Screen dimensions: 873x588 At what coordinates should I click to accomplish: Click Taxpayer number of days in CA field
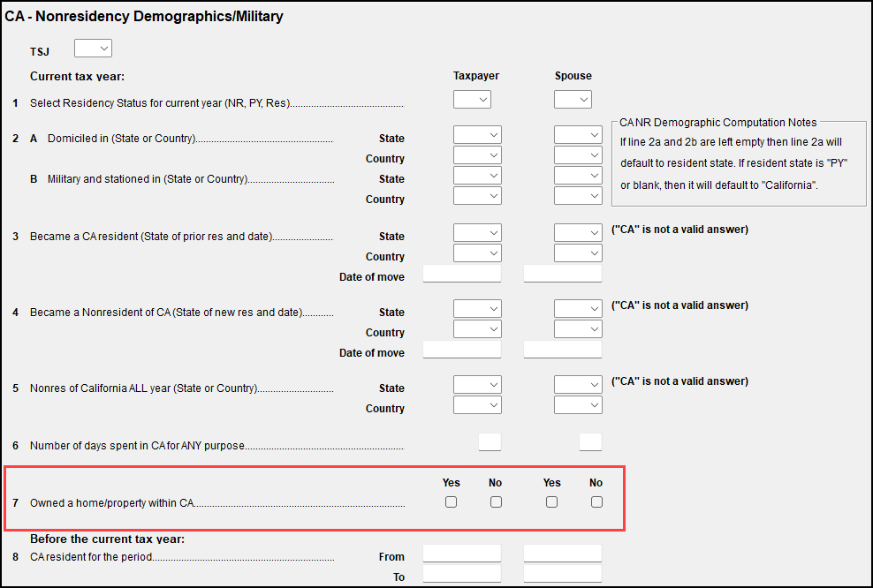490,442
